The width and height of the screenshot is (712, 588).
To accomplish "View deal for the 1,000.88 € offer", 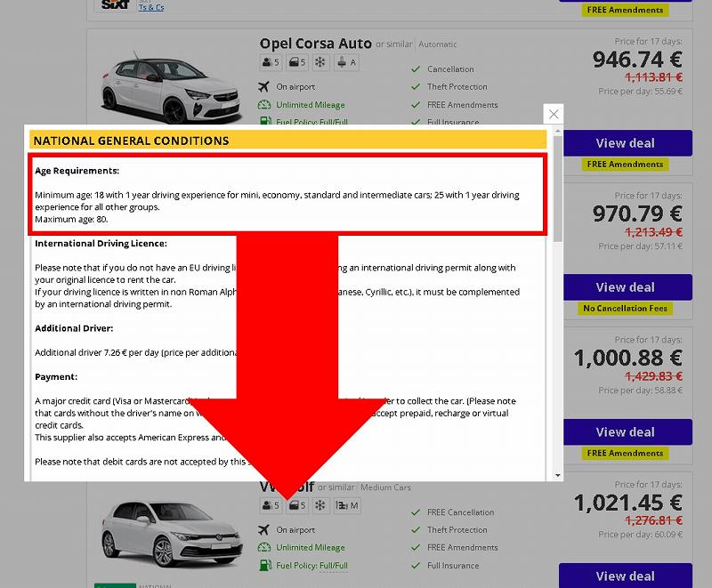I will click(628, 432).
